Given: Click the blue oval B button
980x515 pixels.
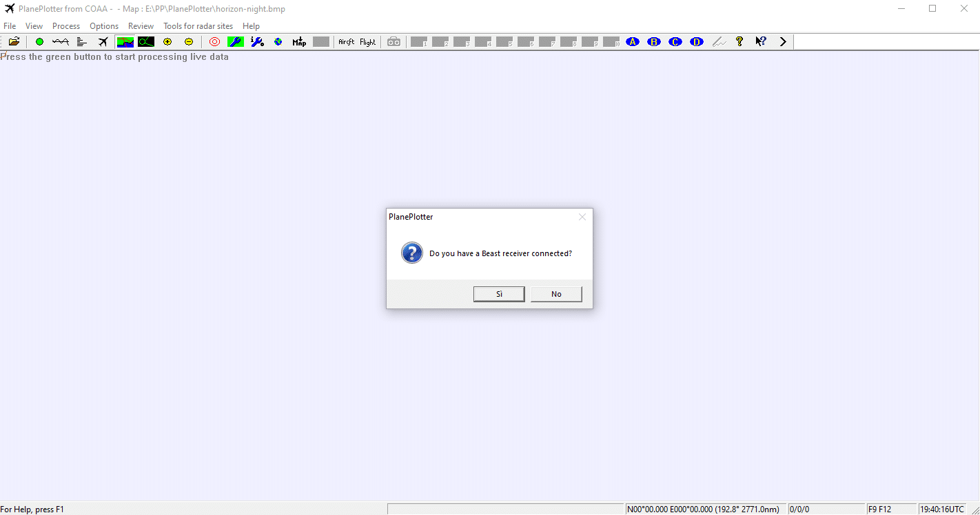Looking at the screenshot, I should [654, 42].
